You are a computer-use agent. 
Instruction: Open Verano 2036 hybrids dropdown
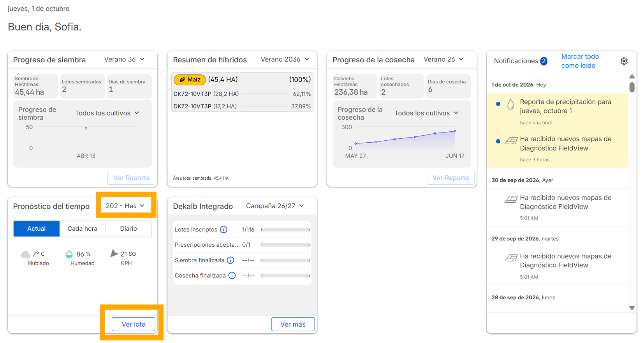coord(285,59)
